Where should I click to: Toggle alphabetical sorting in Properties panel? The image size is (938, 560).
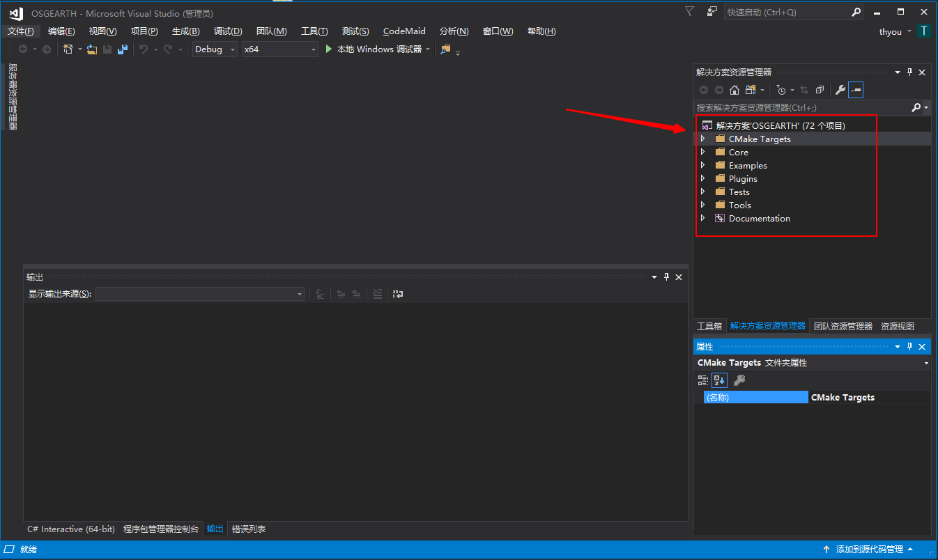pyautogui.click(x=719, y=380)
